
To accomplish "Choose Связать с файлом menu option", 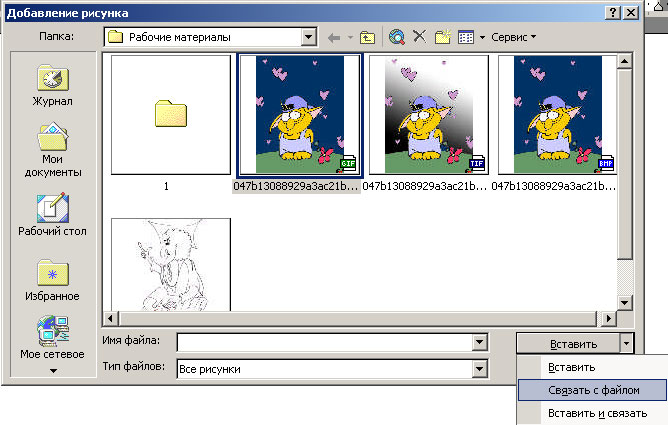I will click(593, 390).
